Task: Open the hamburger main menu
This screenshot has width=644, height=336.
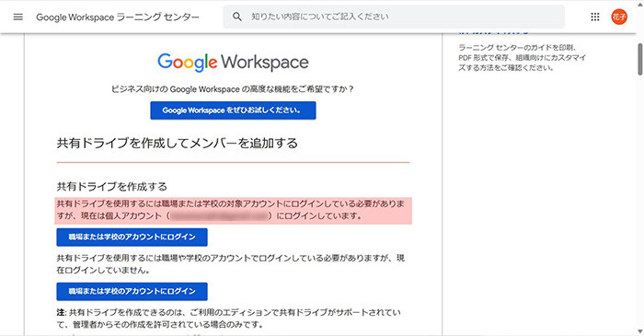Action: click(18, 17)
